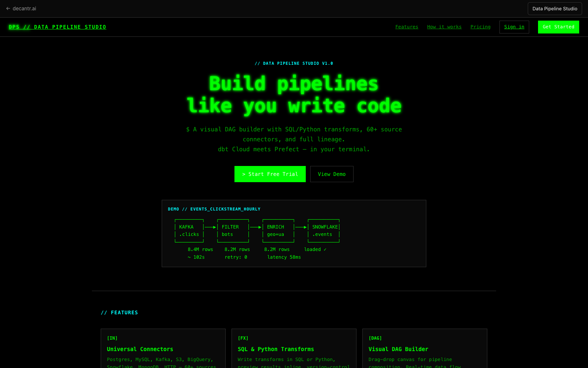Open the decantr.ai back link
The height and width of the screenshot is (368, 588).
(x=21, y=8)
